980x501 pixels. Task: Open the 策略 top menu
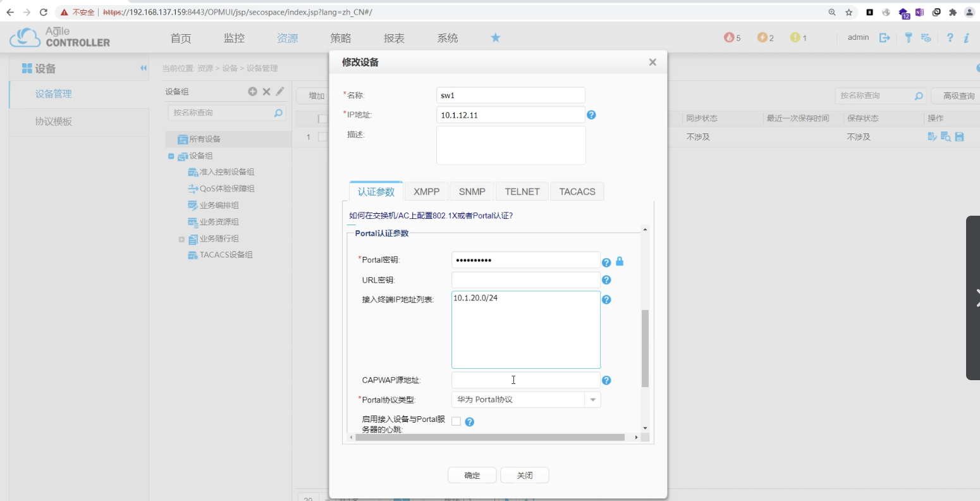(x=341, y=38)
